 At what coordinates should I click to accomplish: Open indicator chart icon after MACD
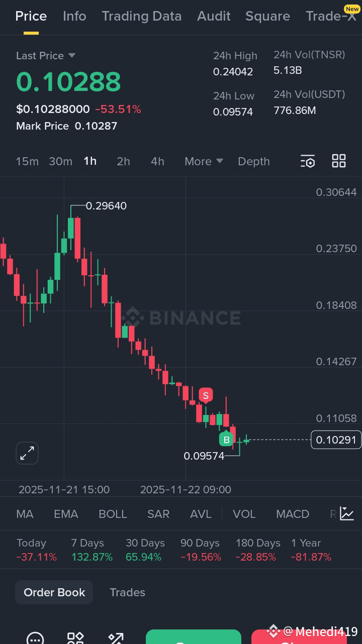click(347, 513)
